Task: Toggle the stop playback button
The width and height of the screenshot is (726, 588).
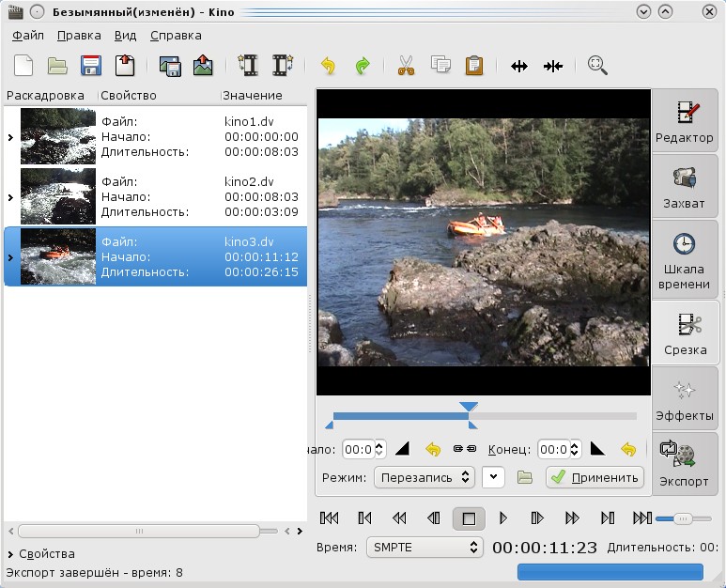Action: pyautogui.click(x=469, y=518)
